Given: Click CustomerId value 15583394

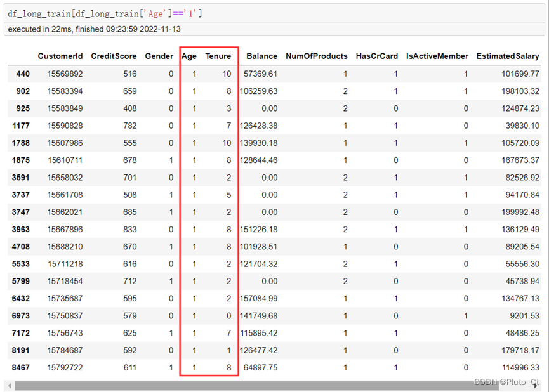Looking at the screenshot, I should click(x=65, y=91).
